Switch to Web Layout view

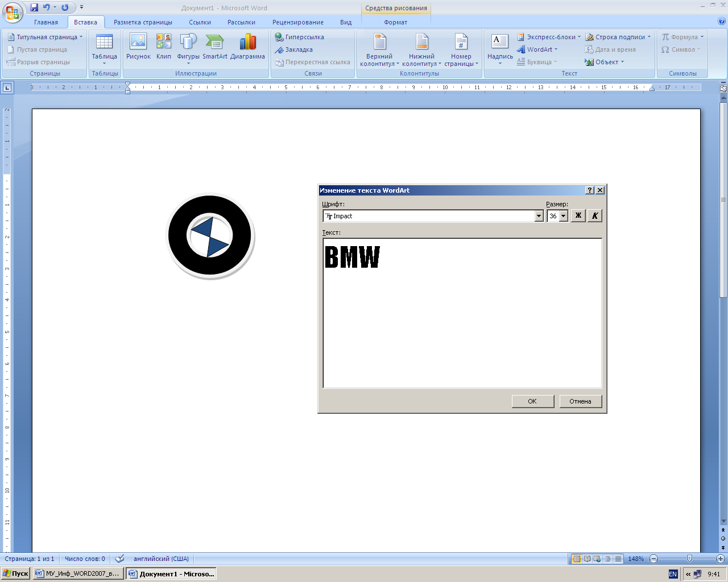tap(597, 559)
